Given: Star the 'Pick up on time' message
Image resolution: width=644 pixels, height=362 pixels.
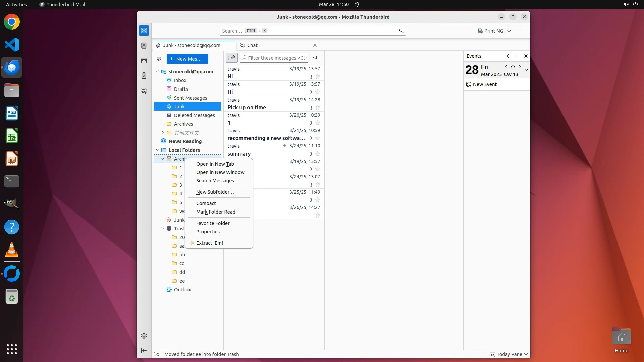Looking at the screenshot, I should pyautogui.click(x=318, y=108).
